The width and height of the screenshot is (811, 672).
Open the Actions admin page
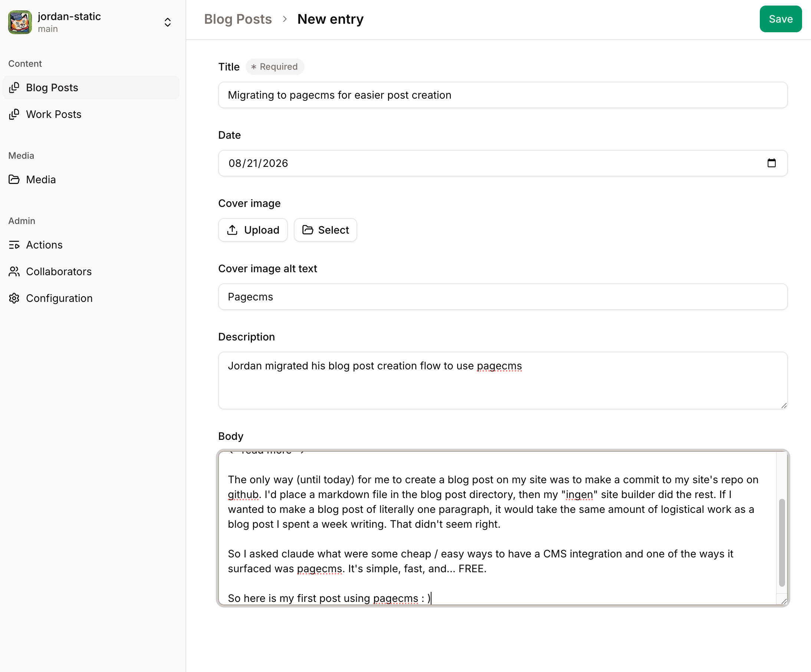91,245
